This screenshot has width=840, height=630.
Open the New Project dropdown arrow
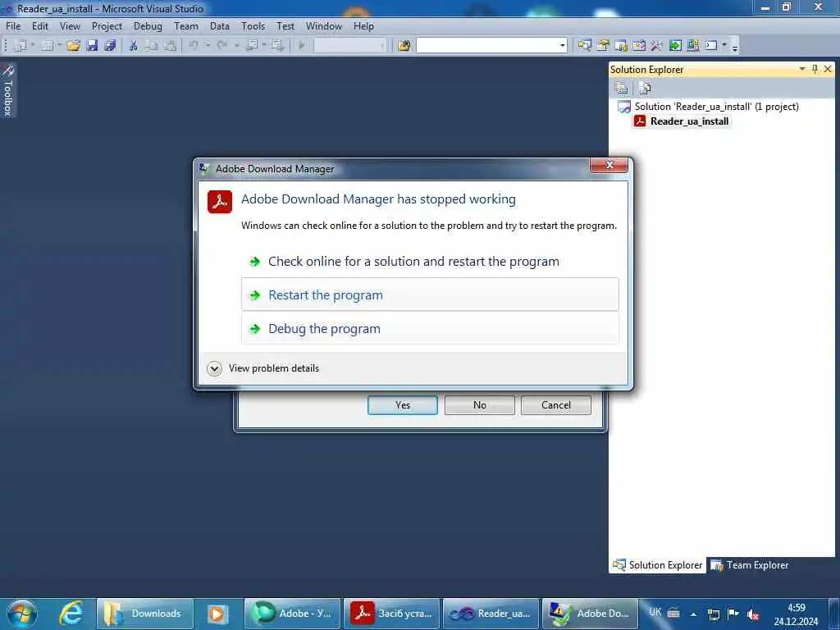(33, 46)
